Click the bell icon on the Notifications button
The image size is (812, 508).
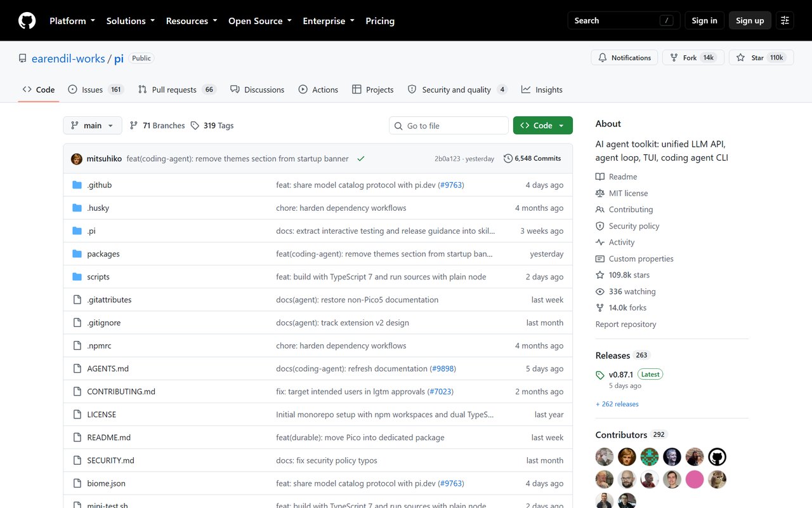(x=603, y=58)
